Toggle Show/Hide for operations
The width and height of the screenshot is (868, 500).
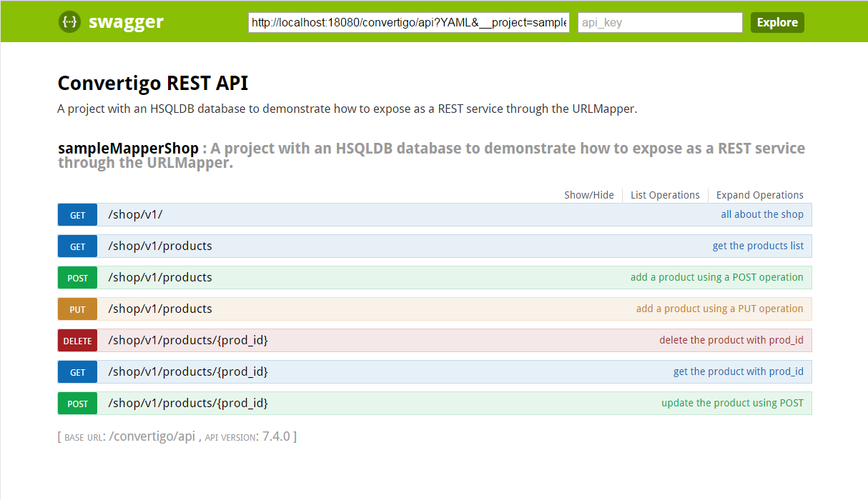point(588,195)
